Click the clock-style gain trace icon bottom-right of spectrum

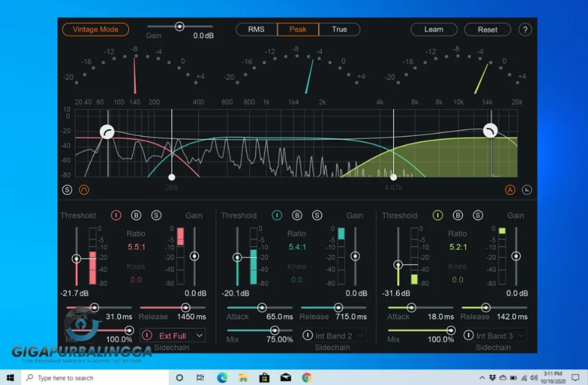point(527,189)
